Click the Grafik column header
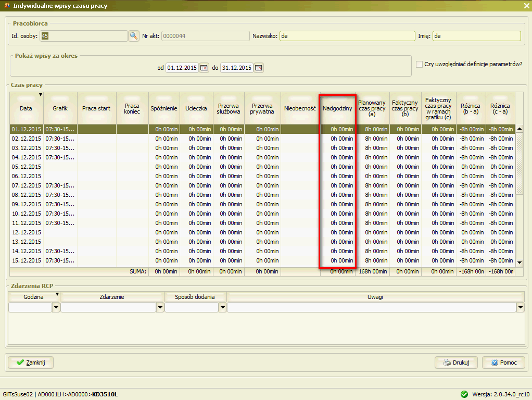Screen dimensions: 532x400 [x=60, y=108]
